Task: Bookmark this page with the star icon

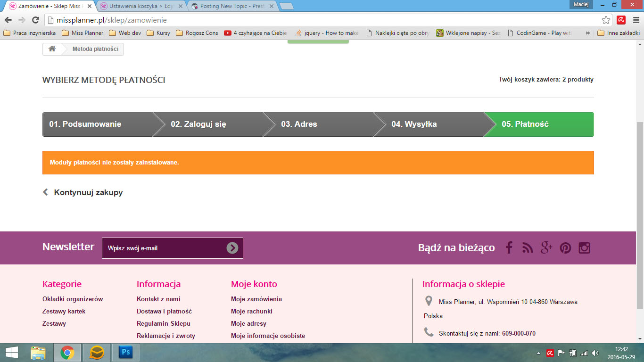Action: (606, 20)
